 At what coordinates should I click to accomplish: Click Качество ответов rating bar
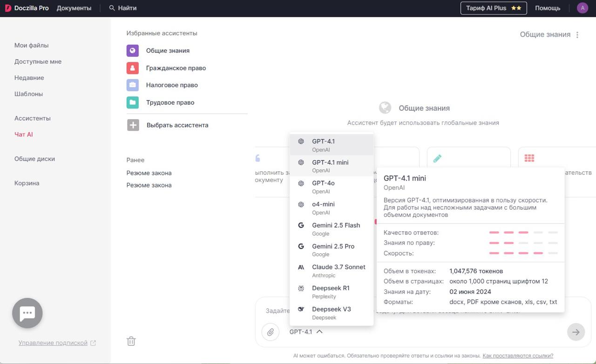(523, 232)
